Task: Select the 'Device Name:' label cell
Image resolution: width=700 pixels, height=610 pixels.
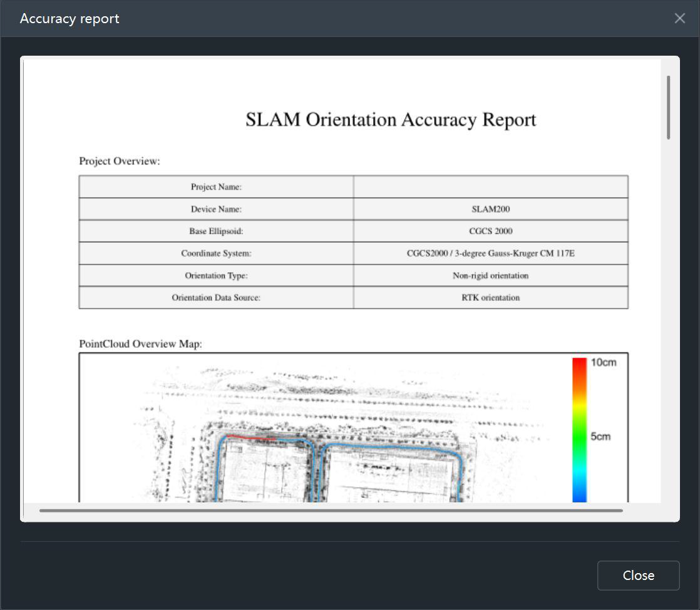Action: tap(216, 209)
